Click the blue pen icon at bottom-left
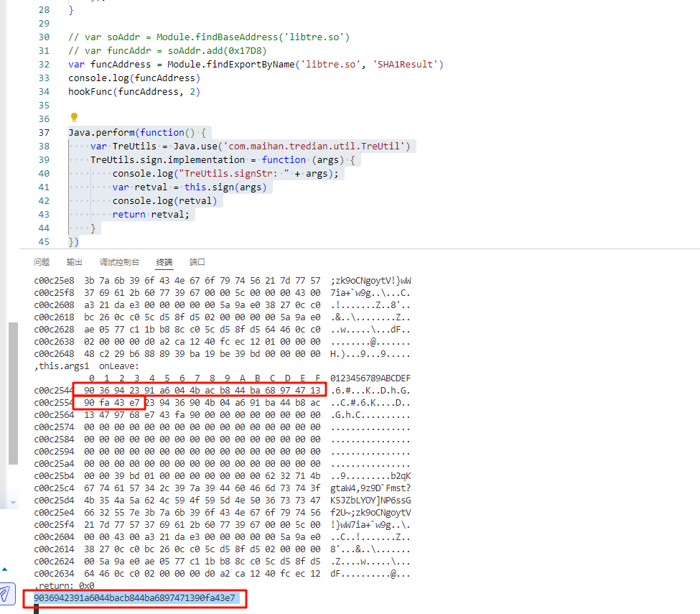The width and height of the screenshot is (700, 614). click(6, 593)
